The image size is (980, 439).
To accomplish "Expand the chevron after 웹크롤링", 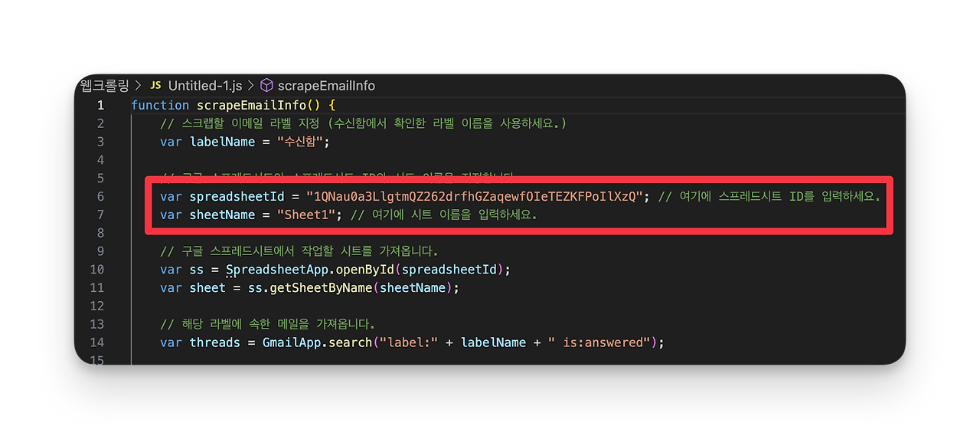I will 138,85.
